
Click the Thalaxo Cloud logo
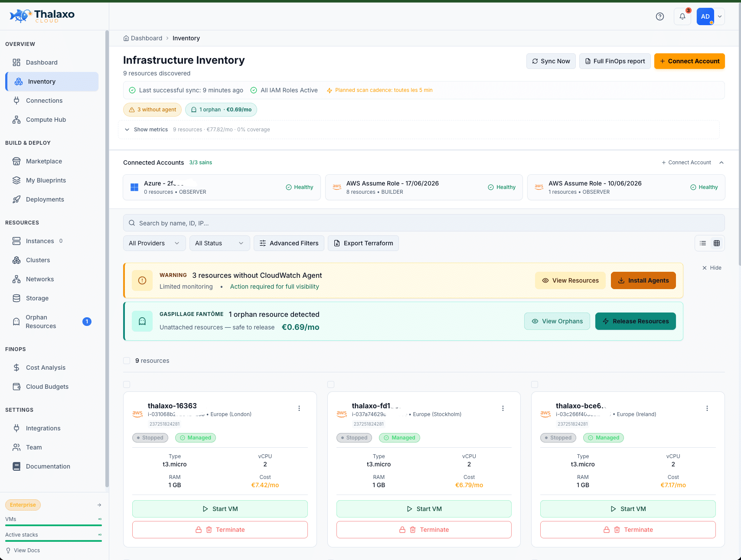[42, 16]
